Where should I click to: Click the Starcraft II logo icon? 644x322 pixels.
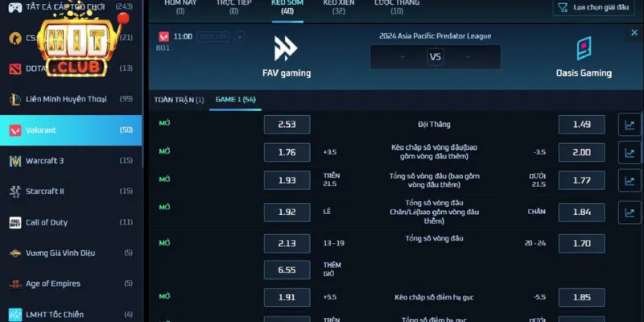click(x=15, y=192)
